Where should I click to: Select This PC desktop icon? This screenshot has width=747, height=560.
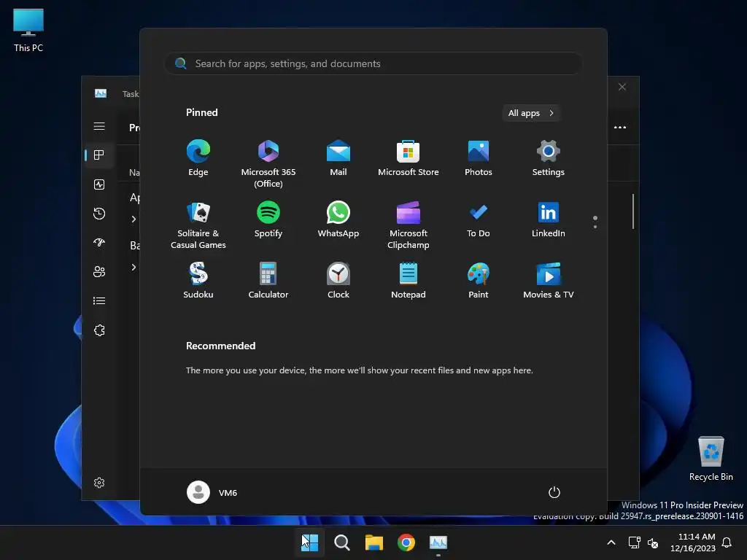[x=28, y=31]
